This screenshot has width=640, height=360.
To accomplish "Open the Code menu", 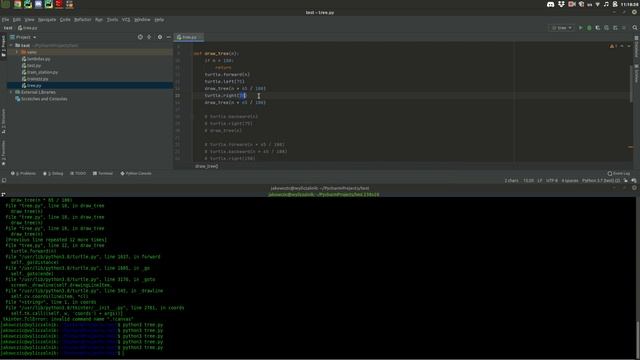I will pos(65,20).
